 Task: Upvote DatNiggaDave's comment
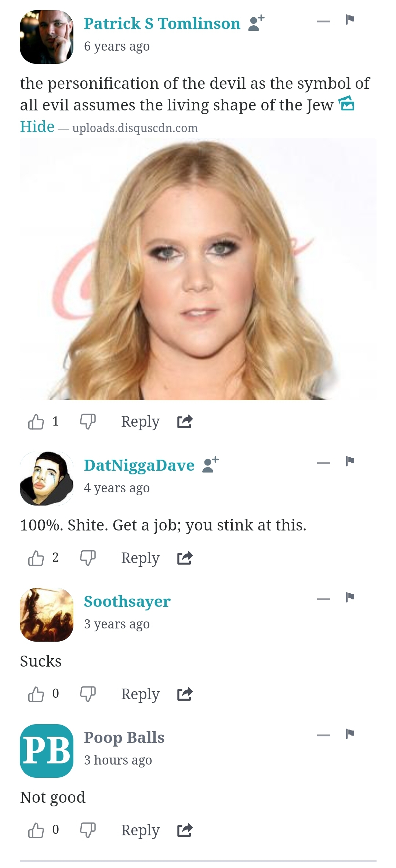pyautogui.click(x=36, y=558)
